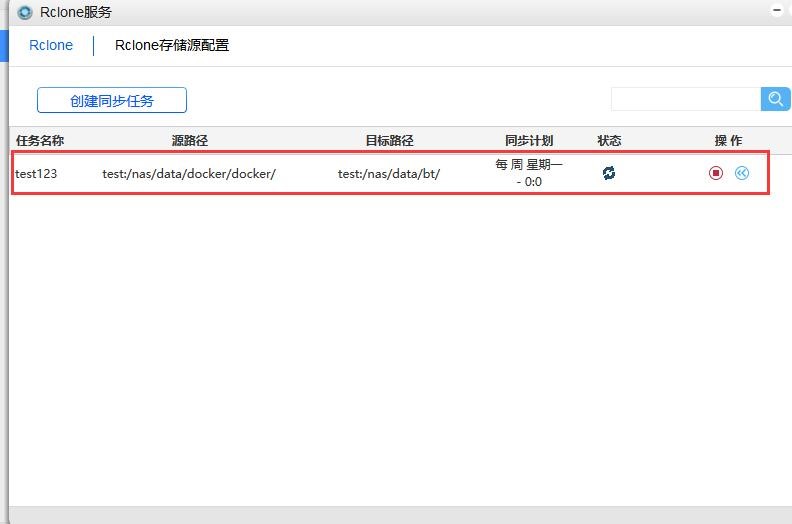Click the magnifier search button
The image size is (792, 524).
point(775,99)
